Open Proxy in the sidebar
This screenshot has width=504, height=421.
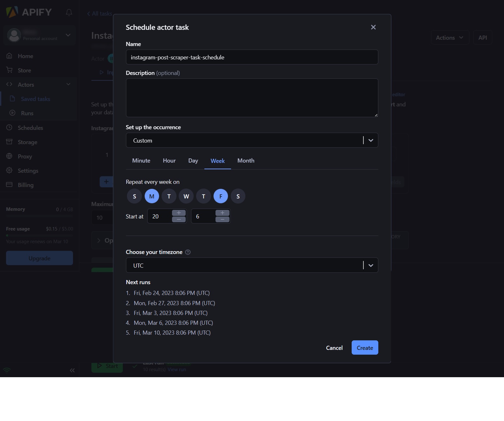pos(25,157)
